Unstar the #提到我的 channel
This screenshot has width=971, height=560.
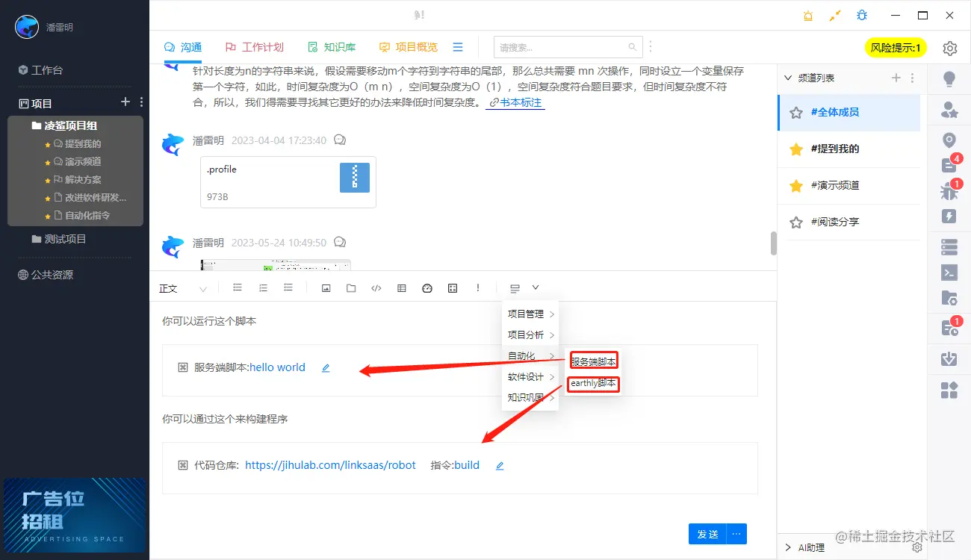coord(796,149)
